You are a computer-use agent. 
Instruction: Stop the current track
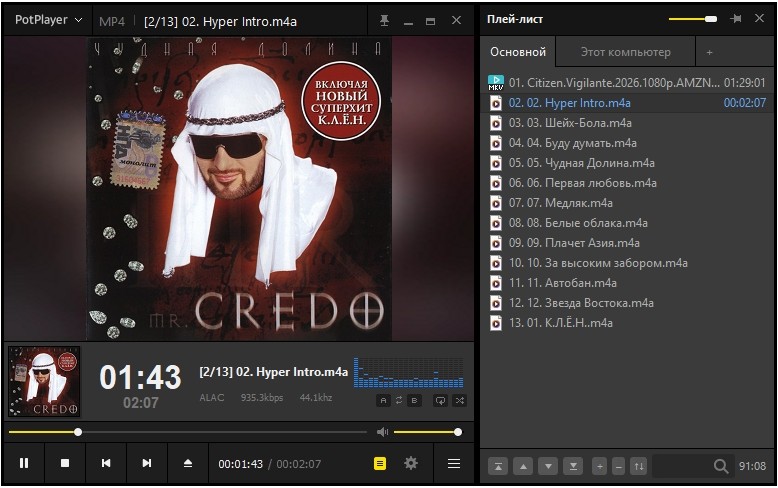[x=65, y=463]
